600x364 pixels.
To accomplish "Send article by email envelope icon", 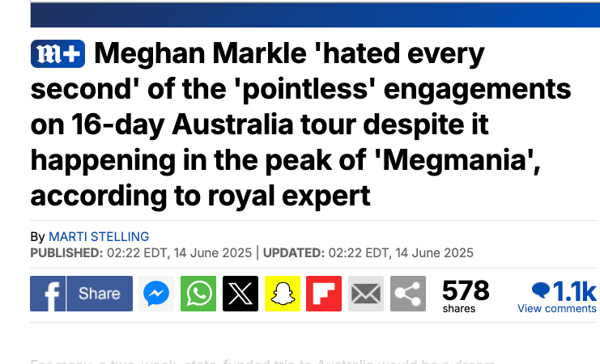I will (x=366, y=294).
